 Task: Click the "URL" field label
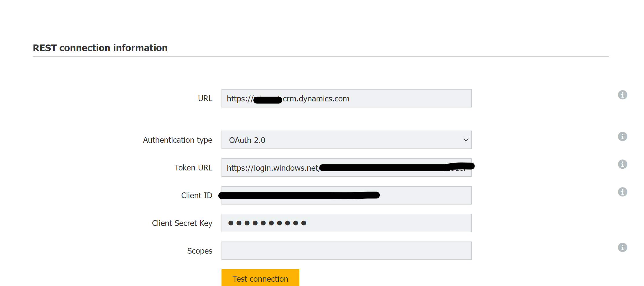pyautogui.click(x=205, y=99)
